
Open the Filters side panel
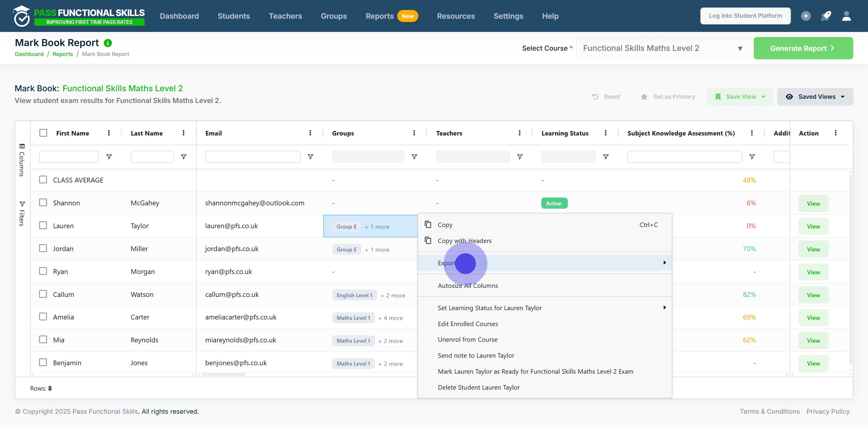tap(22, 213)
